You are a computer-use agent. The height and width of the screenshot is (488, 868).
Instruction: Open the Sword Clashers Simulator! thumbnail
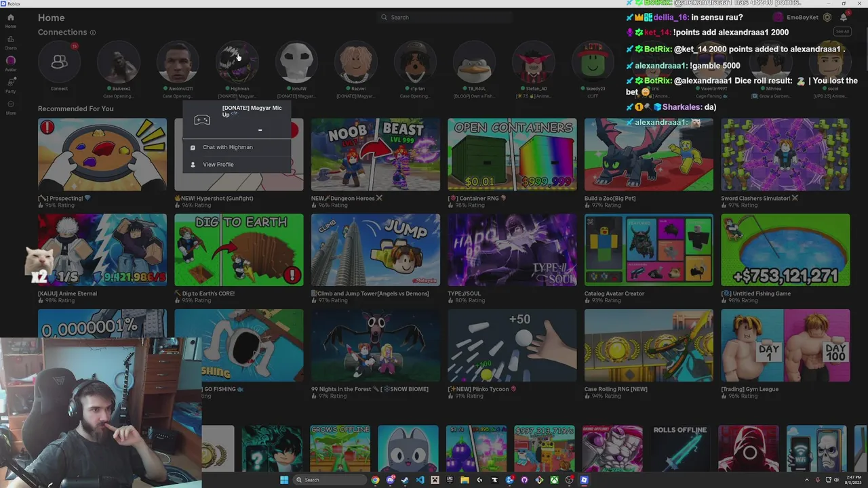click(x=785, y=155)
